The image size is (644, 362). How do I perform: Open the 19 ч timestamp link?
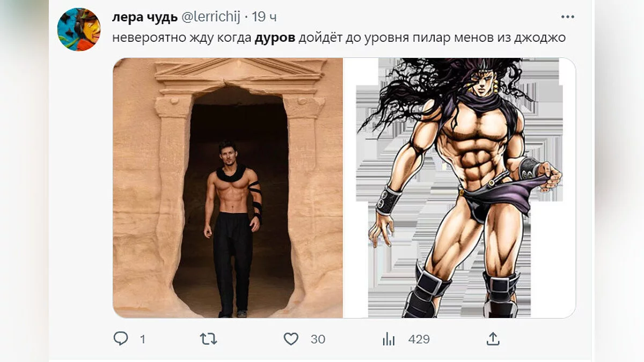(264, 17)
